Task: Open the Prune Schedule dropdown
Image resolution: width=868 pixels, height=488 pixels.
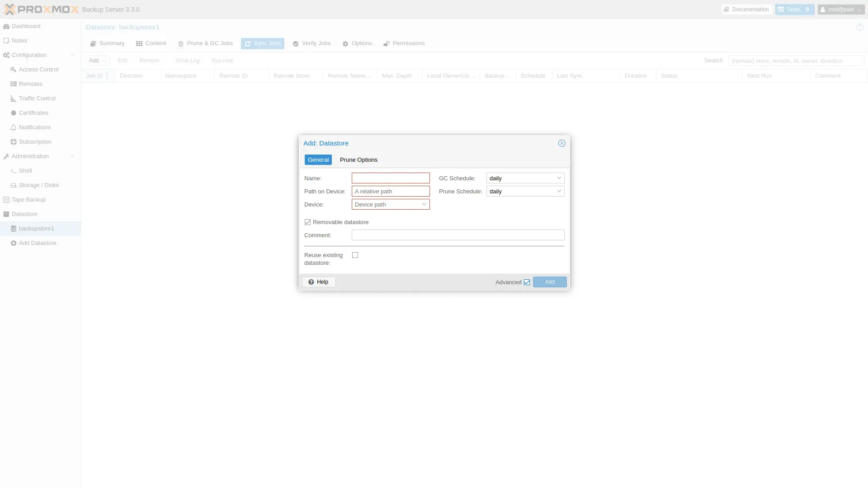Action: (559, 191)
